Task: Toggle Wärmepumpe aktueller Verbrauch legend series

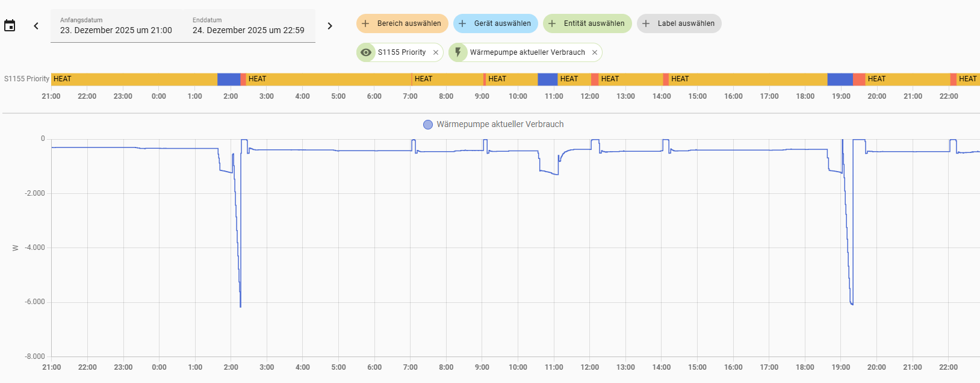Action: click(x=494, y=124)
